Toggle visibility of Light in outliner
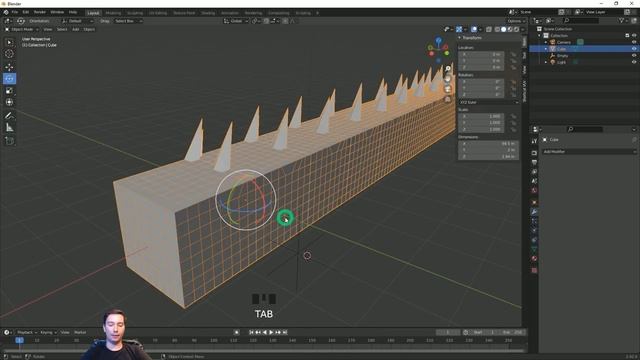The image size is (640, 360). point(634,62)
